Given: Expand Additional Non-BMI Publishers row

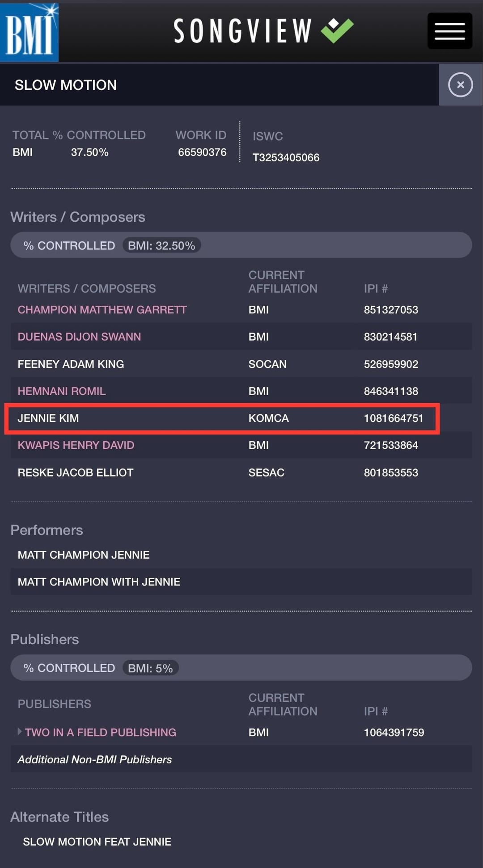Looking at the screenshot, I should 95,759.
